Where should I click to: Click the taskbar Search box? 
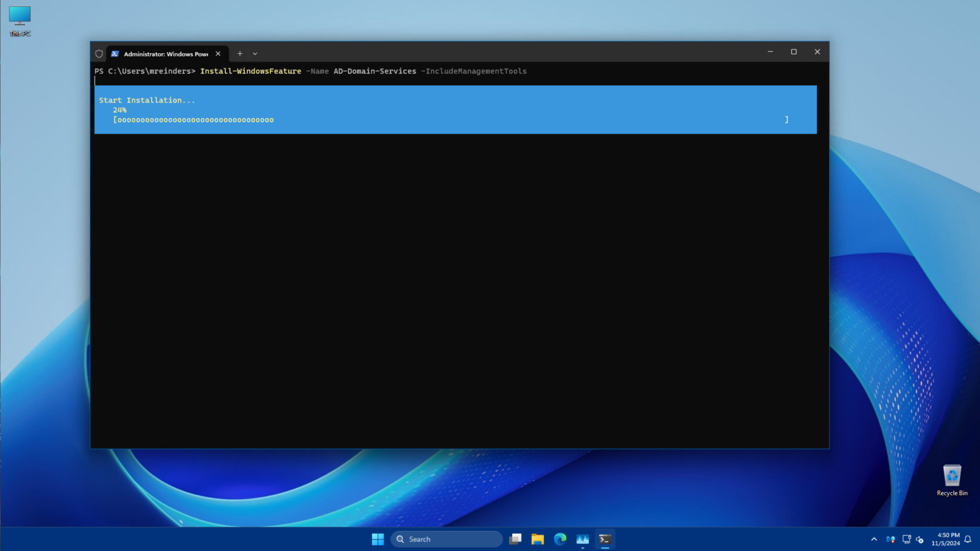coord(446,539)
